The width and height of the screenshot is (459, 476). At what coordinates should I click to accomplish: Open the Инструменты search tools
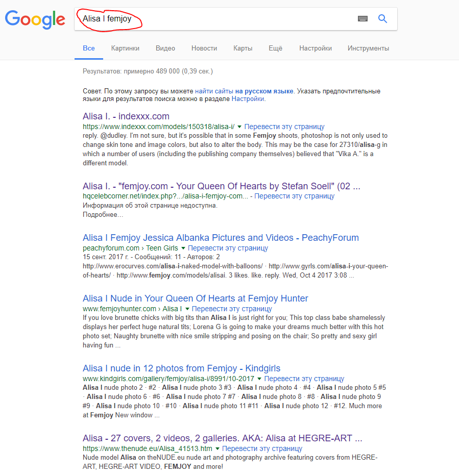368,48
